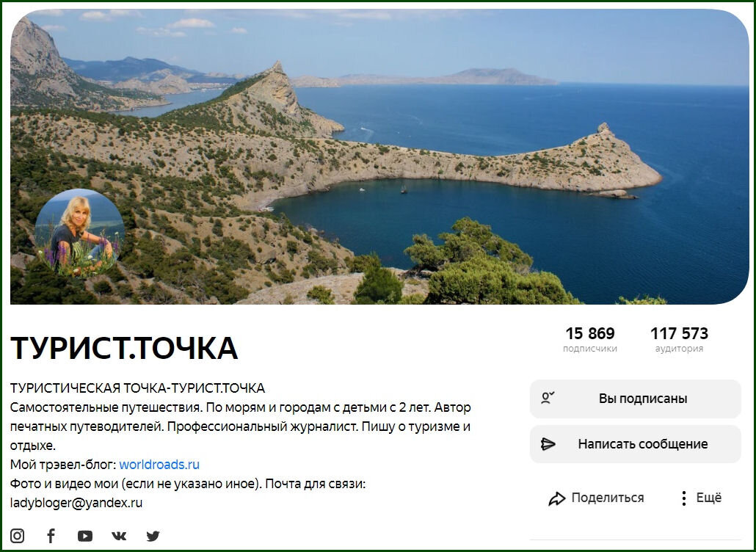The width and height of the screenshot is (756, 552).
Task: Open the worldroads.ru link
Action: click(x=159, y=465)
